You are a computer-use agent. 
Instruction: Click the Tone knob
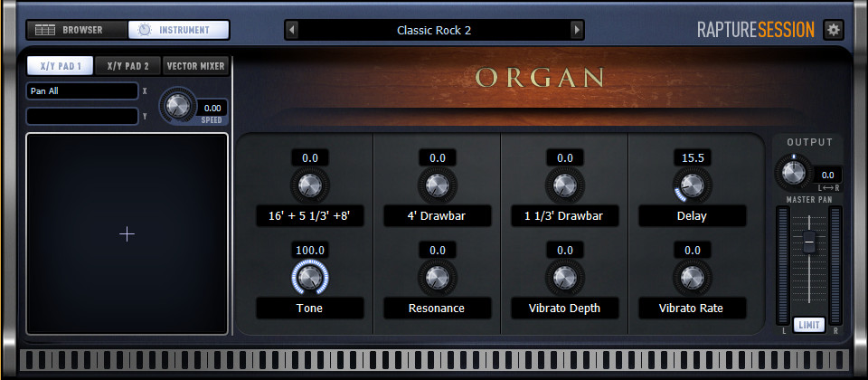310,277
